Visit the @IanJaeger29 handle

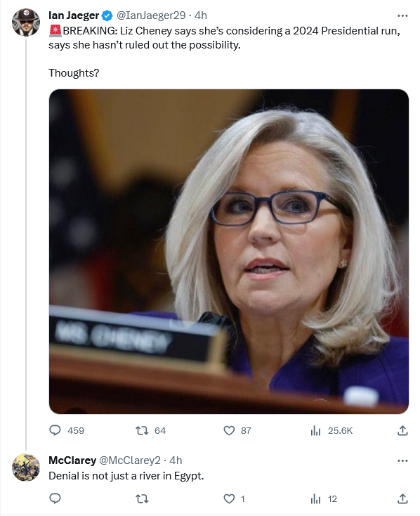click(x=151, y=15)
